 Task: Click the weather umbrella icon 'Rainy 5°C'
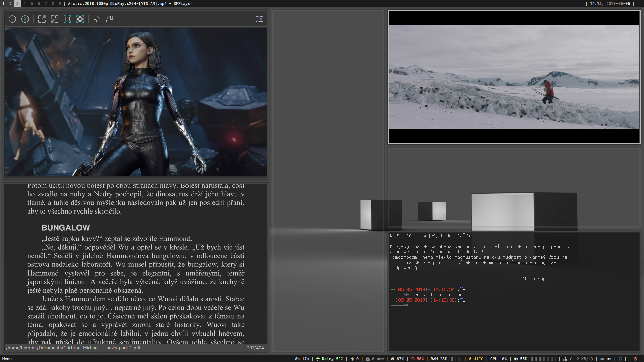coord(318,359)
